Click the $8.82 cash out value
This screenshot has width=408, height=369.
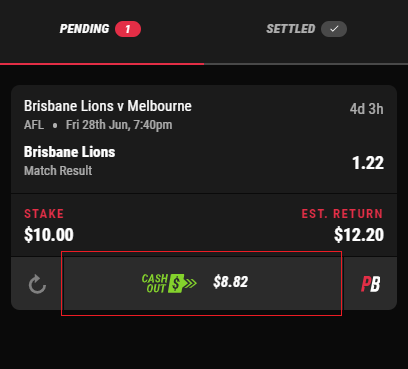pos(231,282)
